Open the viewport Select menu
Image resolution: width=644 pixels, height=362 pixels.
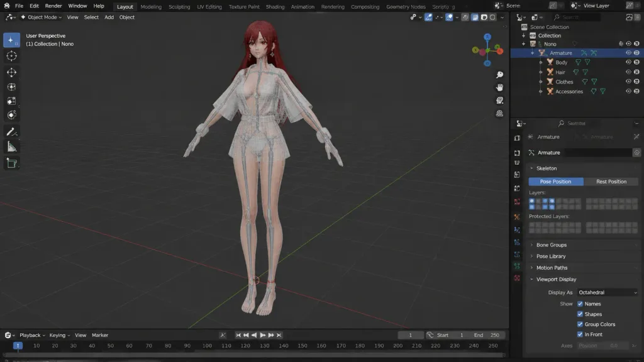click(91, 17)
